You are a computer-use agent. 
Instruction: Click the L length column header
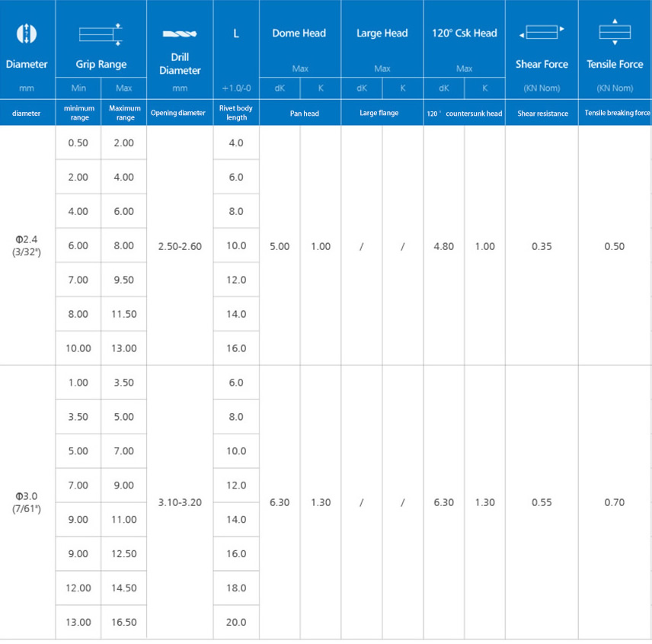pyautogui.click(x=236, y=33)
